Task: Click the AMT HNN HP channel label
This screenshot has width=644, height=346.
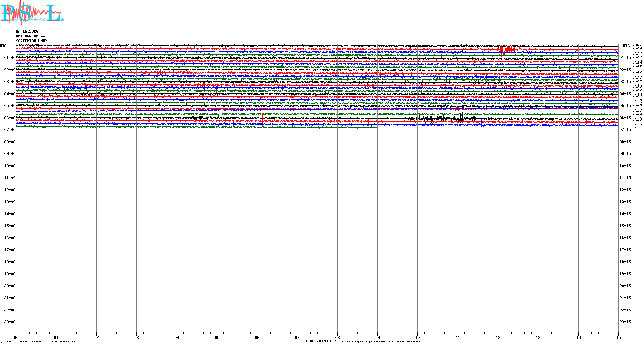Action: tap(30, 36)
